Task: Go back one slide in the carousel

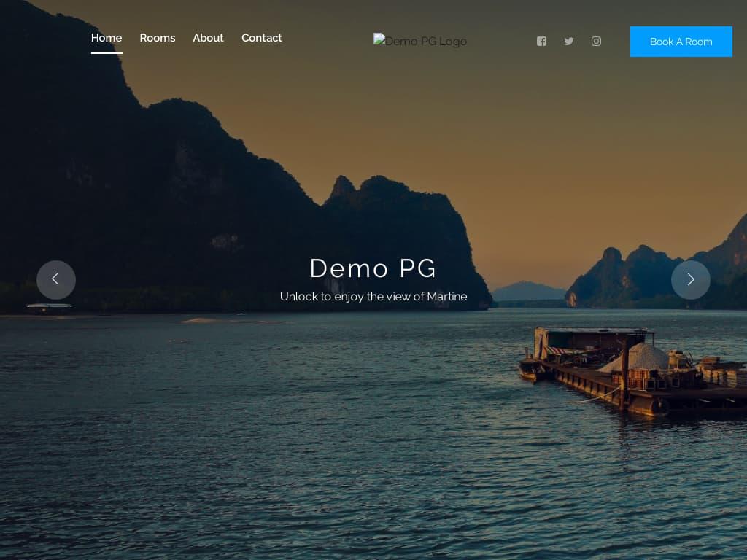Action: pyautogui.click(x=56, y=279)
